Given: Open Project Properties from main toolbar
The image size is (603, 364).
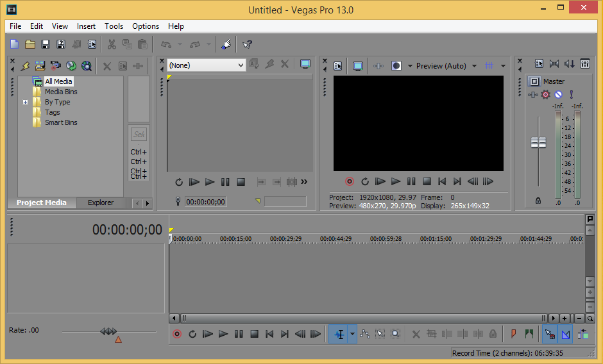Looking at the screenshot, I should click(x=92, y=44).
